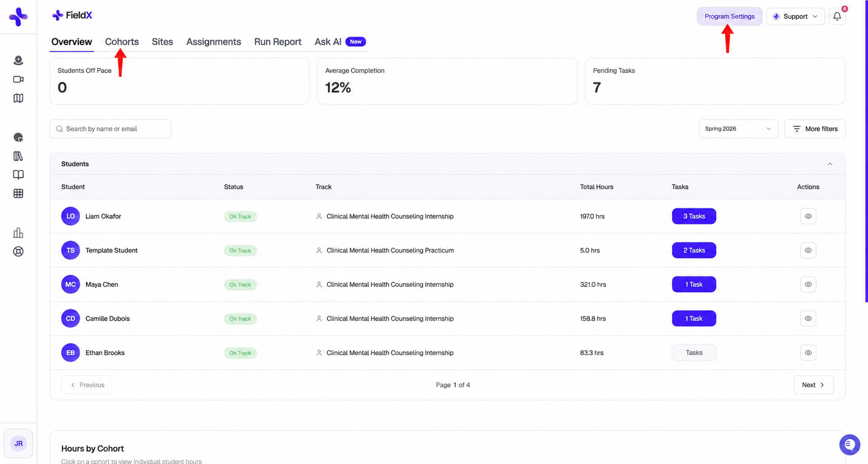Open the bar chart sidebar icon
This screenshot has height=464, width=868.
tap(18, 233)
